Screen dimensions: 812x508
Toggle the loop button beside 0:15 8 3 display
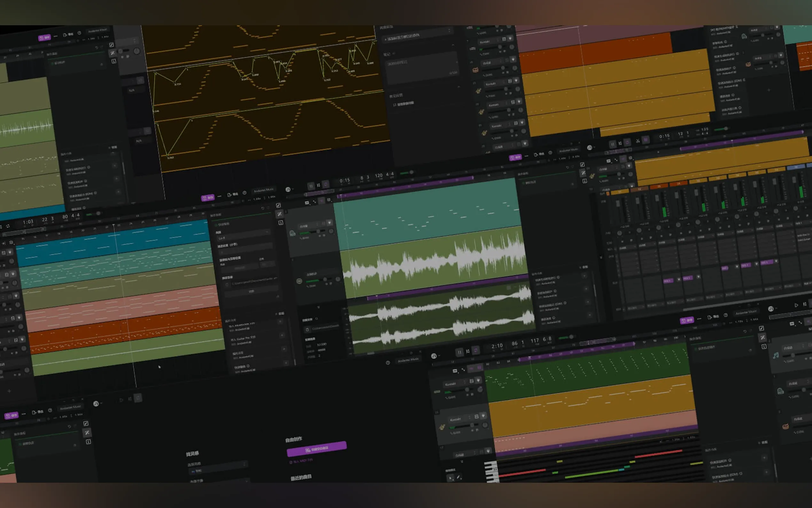pyautogui.click(x=325, y=184)
